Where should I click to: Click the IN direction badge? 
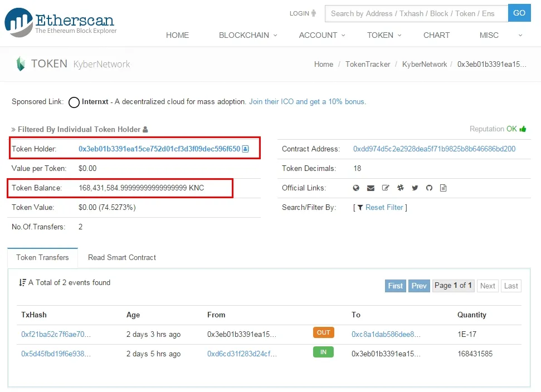click(323, 352)
